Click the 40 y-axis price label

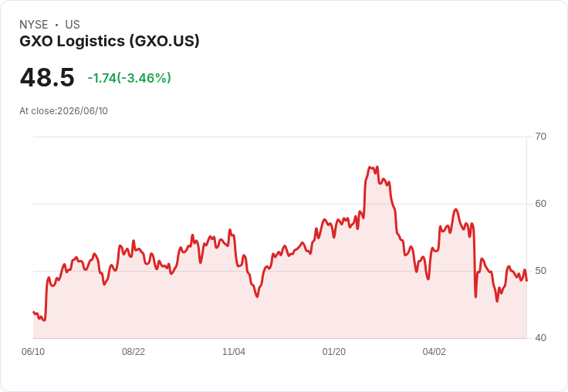click(540, 338)
